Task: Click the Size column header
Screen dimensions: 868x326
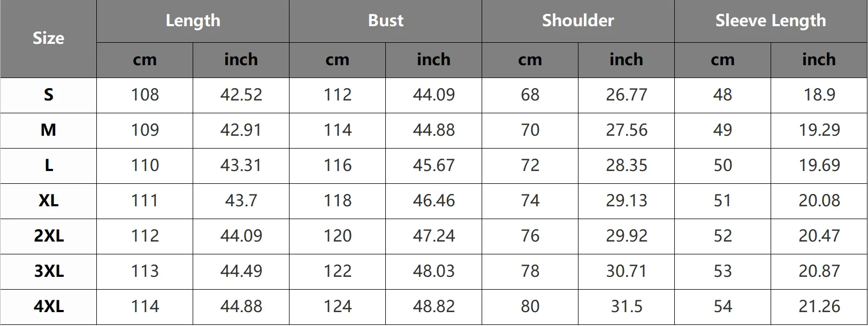Action: [x=48, y=38]
